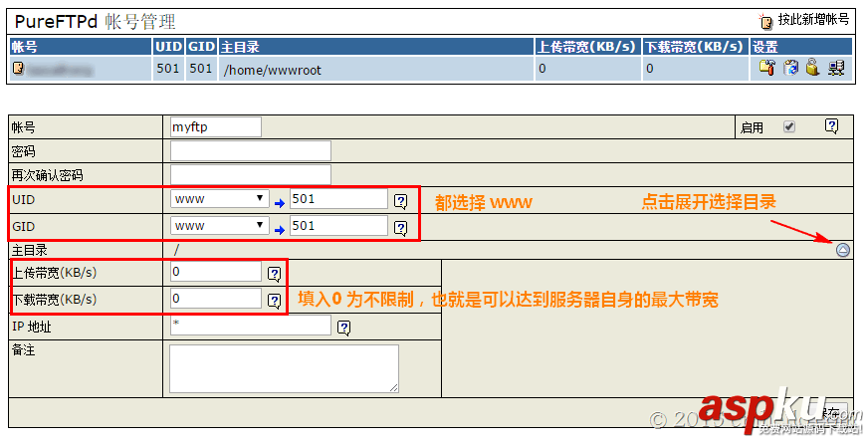This screenshot has height=441, width=868.
Task: Click the 上传带宽(KB/s) column header
Action: click(x=587, y=47)
